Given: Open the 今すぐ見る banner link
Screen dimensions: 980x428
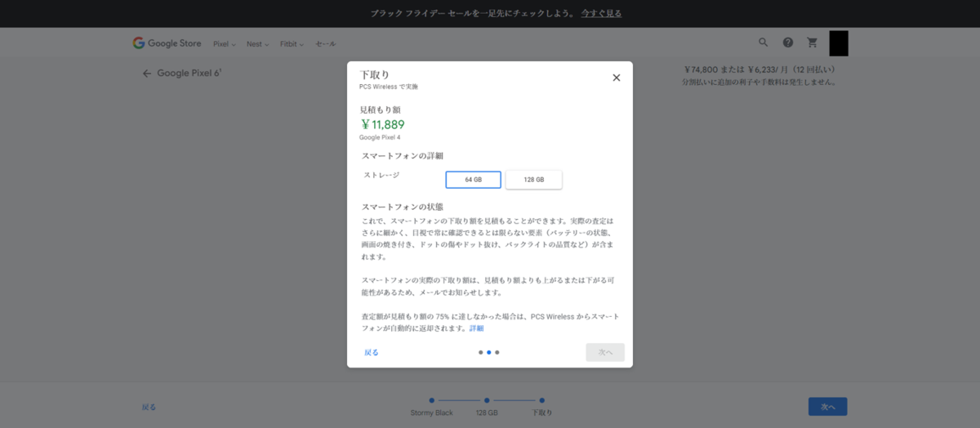Looking at the screenshot, I should [601, 14].
